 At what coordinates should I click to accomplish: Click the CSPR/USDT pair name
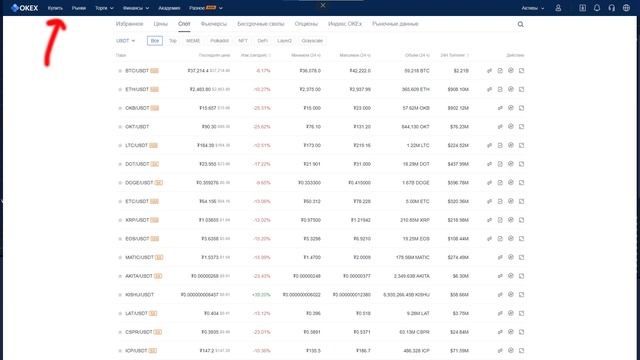(139, 332)
